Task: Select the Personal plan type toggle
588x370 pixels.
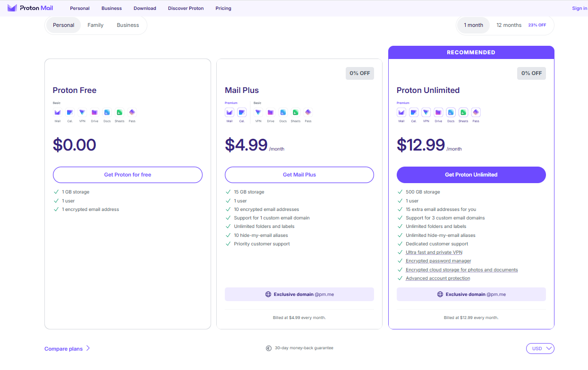Action: click(x=64, y=25)
